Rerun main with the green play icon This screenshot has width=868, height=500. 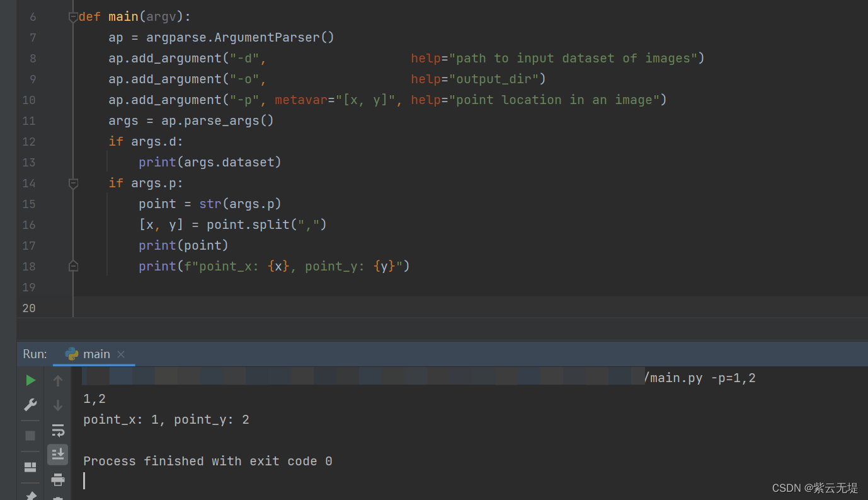click(x=30, y=380)
